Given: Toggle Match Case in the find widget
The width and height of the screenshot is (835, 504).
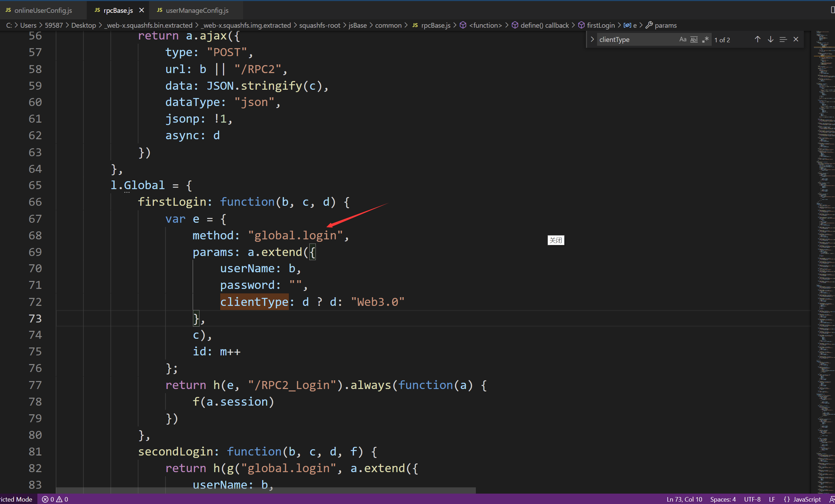Looking at the screenshot, I should tap(683, 39).
